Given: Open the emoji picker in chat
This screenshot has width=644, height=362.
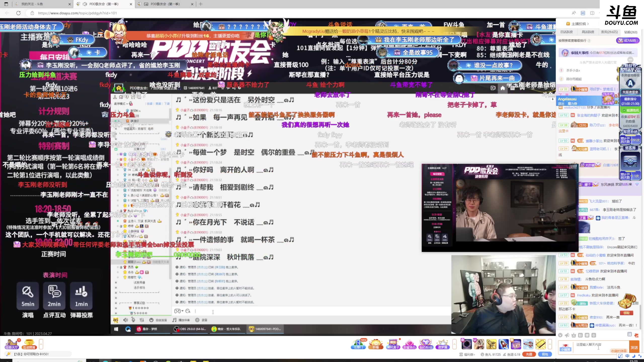Looking at the screenshot, I should point(560,335).
